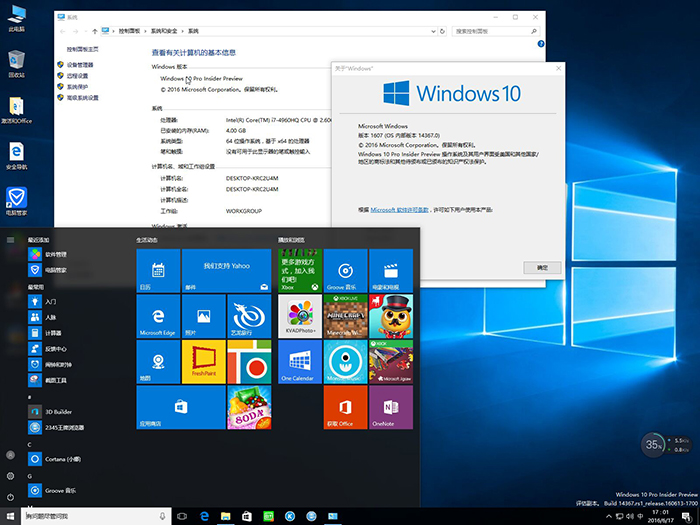Open the 应用商店 Store tile

pos(180,407)
